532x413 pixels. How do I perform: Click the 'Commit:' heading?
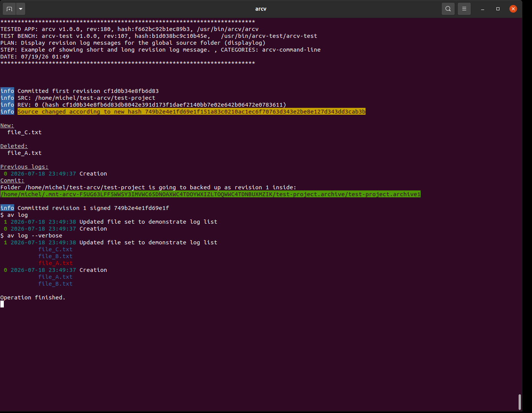coord(12,180)
